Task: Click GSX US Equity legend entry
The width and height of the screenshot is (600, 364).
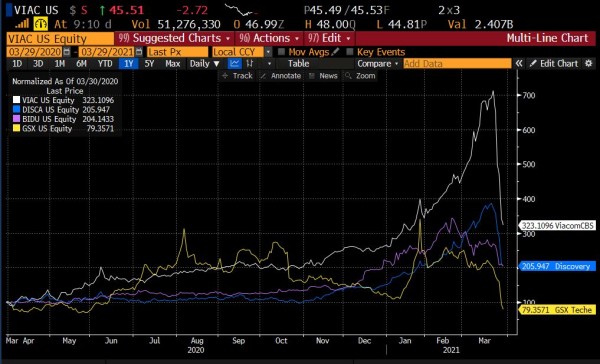Action: (x=64, y=128)
